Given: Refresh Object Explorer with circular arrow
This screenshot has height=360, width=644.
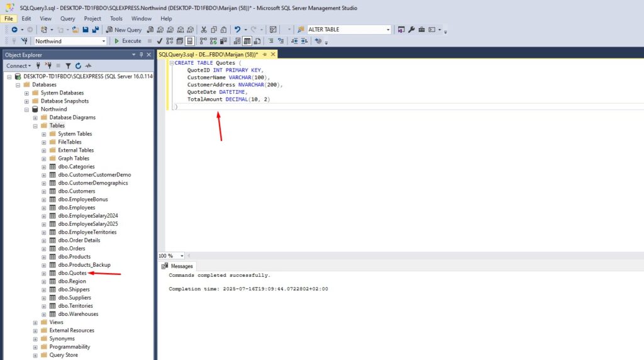Looking at the screenshot, I should pos(78,65).
